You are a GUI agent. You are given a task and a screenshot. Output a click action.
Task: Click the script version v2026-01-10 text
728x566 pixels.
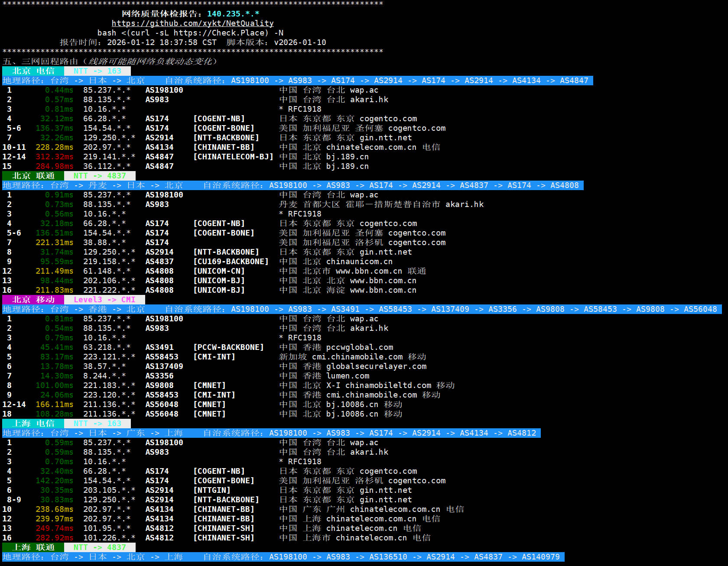tap(300, 42)
